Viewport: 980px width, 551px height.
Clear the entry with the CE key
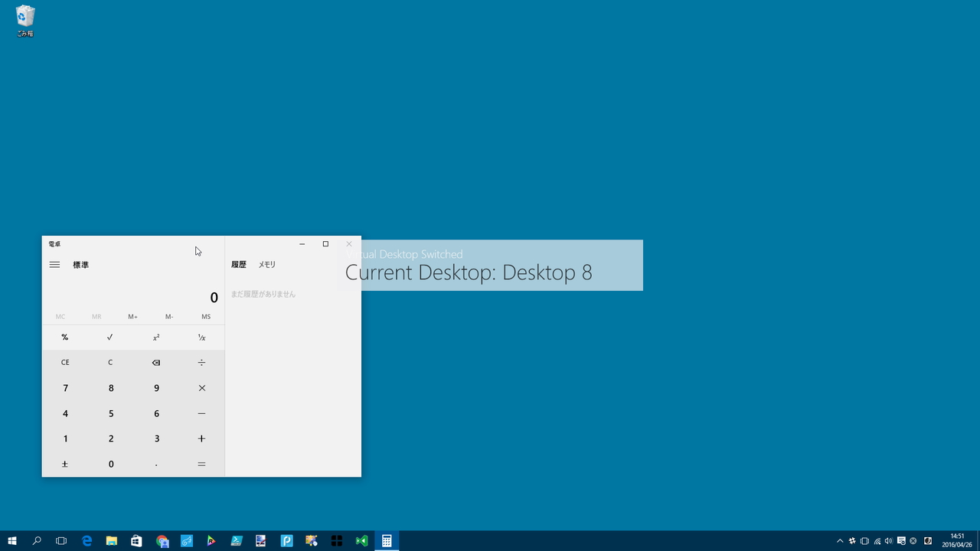[x=65, y=363]
